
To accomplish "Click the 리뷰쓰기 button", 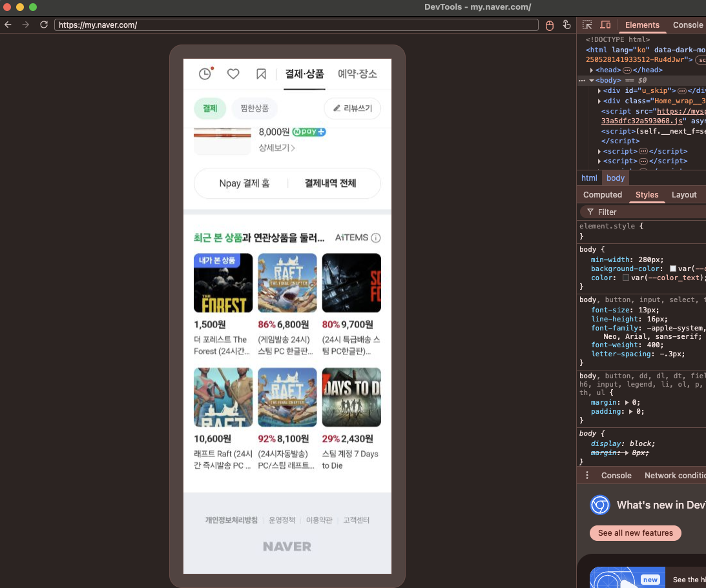I will pyautogui.click(x=353, y=108).
